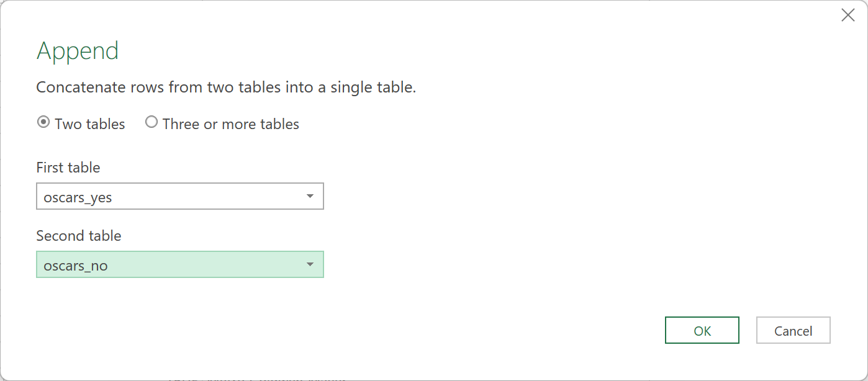Click the 'Three or more tables' label text
Viewport: 868px width, 381px height.
(231, 124)
